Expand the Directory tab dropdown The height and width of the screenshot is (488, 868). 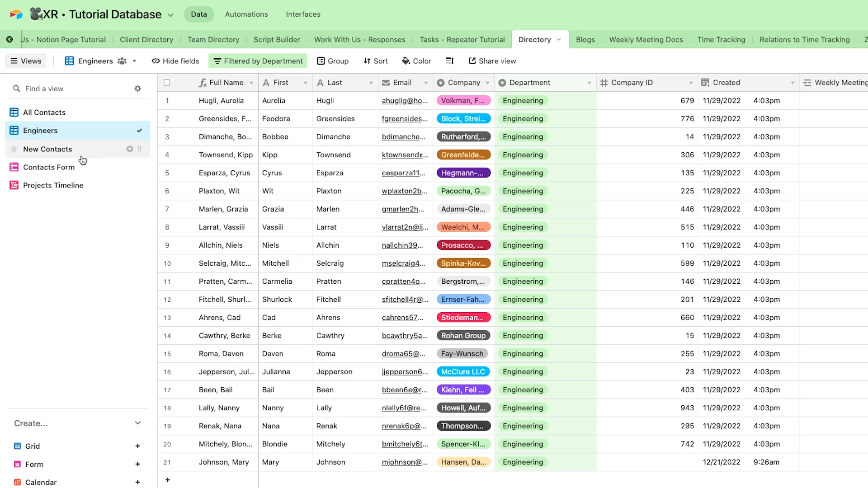point(559,40)
